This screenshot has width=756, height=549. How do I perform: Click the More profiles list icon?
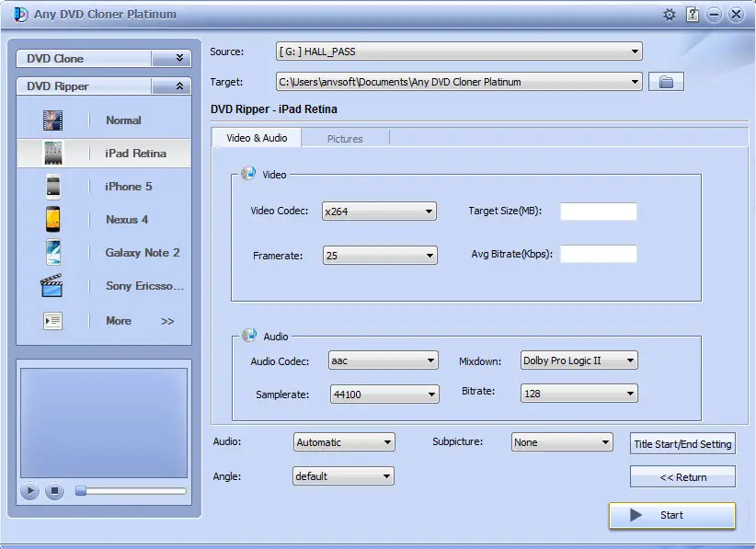(x=52, y=321)
